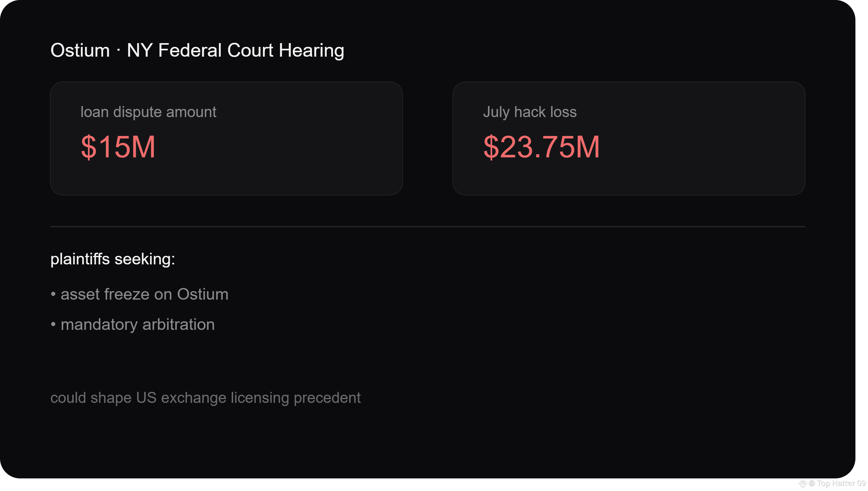Select the mandatory arbitration bullet
Screen dimensions: 868x491
tap(133, 325)
